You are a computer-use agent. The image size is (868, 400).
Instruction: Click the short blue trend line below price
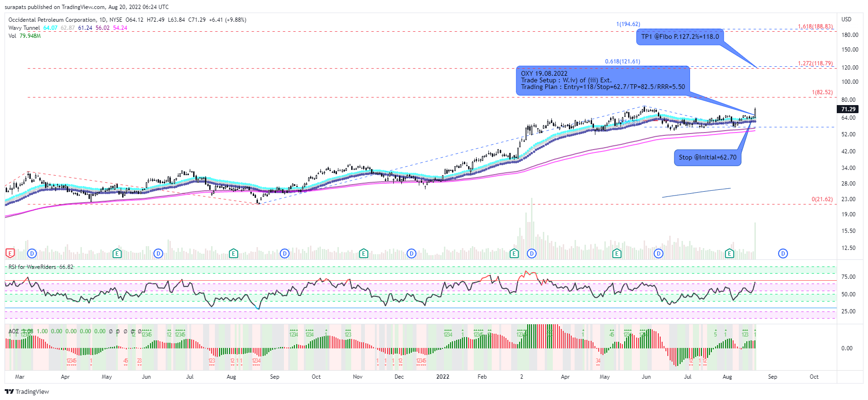pyautogui.click(x=696, y=193)
